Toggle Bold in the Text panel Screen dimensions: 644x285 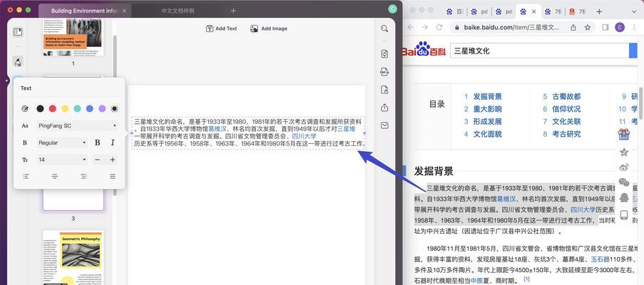[x=97, y=142]
